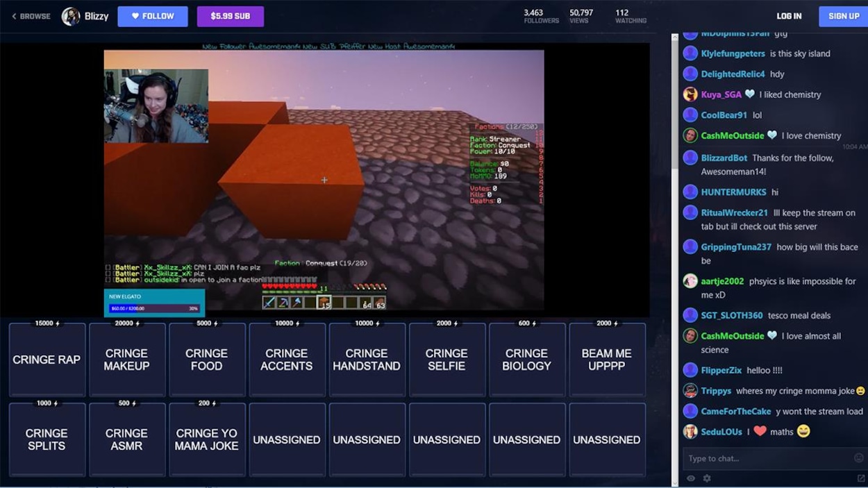Viewport: 868px width, 488px height.
Task: Open the Blizzy channel name link
Action: 97,17
